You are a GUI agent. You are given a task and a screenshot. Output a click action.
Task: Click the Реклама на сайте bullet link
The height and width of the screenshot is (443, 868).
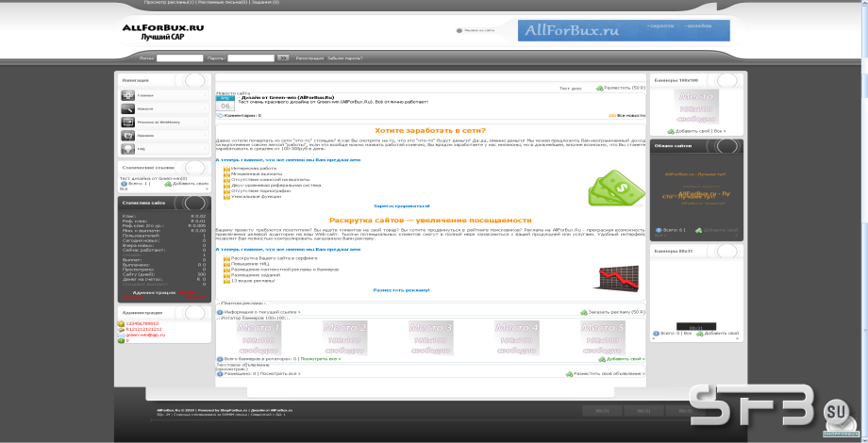(476, 30)
